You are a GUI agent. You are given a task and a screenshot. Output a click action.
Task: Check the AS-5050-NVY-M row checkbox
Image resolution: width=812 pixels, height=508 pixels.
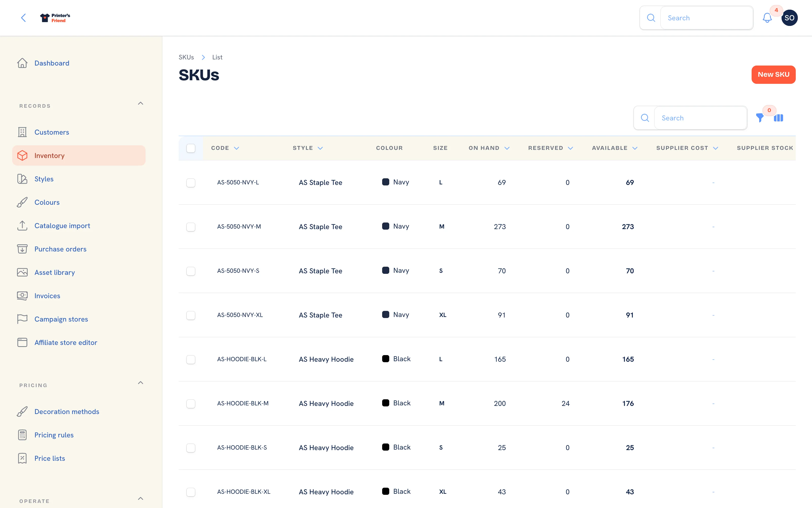pyautogui.click(x=191, y=227)
